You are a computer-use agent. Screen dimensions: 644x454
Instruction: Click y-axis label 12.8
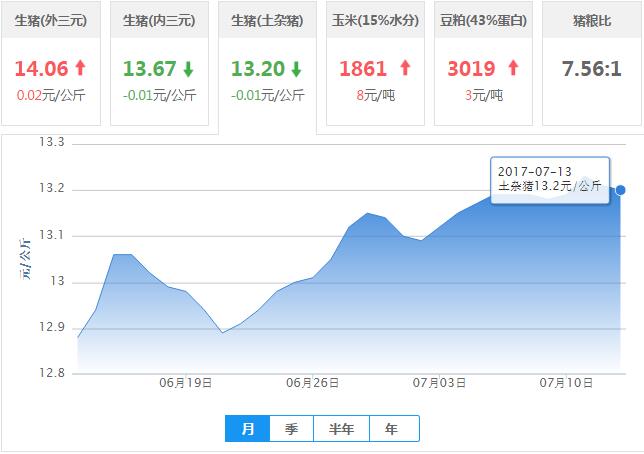pyautogui.click(x=52, y=373)
